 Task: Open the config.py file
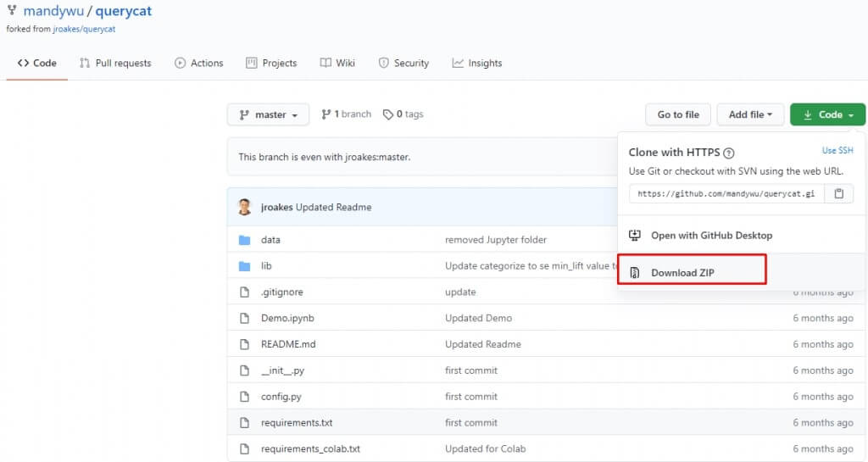coord(281,397)
